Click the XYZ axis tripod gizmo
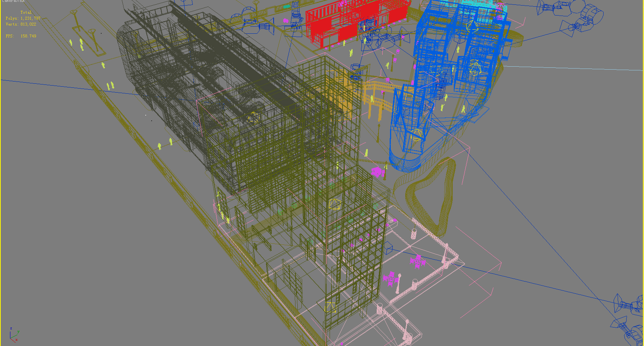 [14, 335]
